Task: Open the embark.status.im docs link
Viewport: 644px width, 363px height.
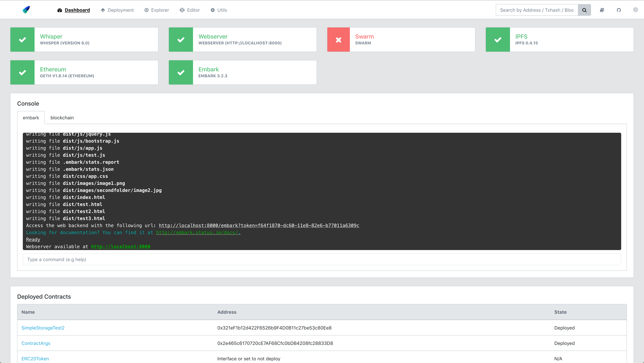Action: tap(198, 233)
